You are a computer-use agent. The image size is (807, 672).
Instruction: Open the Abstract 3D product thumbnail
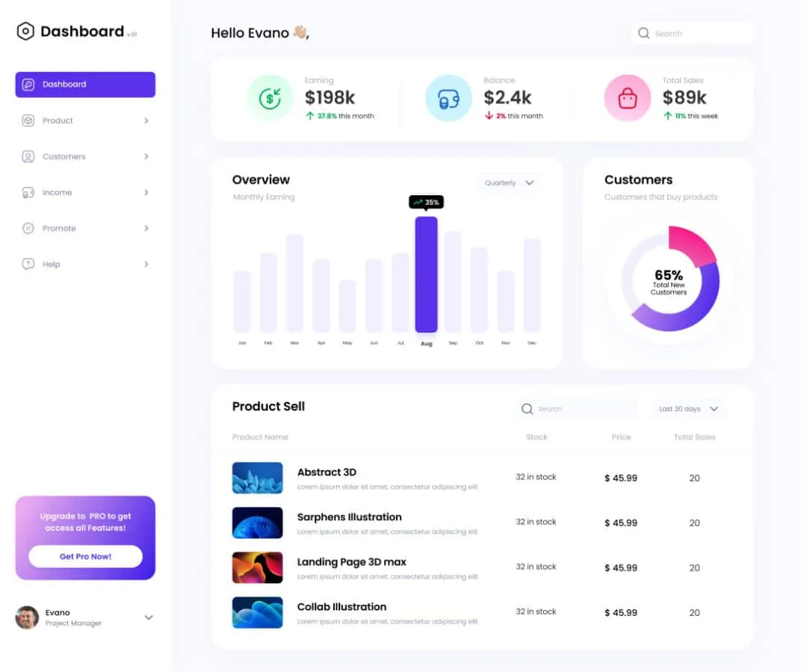pyautogui.click(x=257, y=477)
